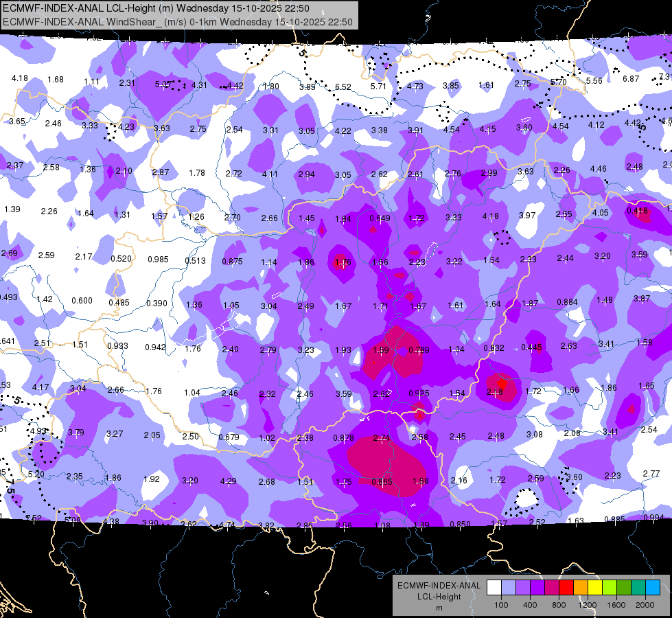Click the grid value 0.884

[x=568, y=302]
